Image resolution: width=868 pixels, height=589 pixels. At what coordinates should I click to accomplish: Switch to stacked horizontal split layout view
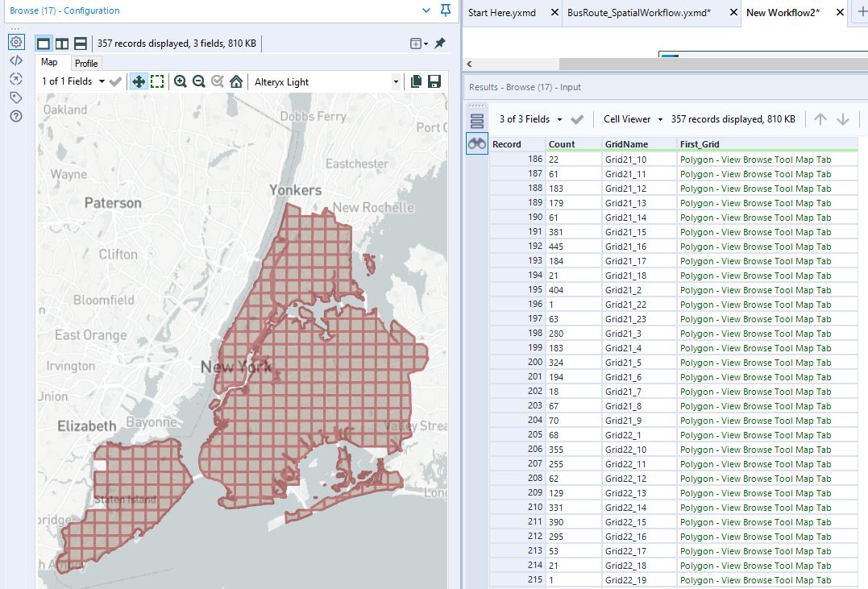click(x=81, y=44)
